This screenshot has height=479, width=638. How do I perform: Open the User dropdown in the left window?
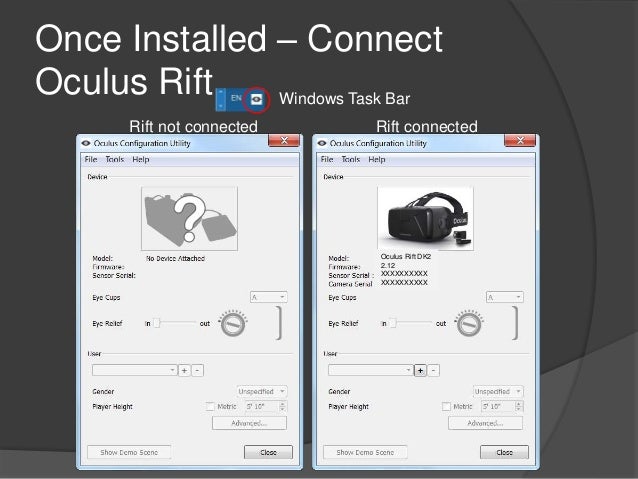pos(134,370)
